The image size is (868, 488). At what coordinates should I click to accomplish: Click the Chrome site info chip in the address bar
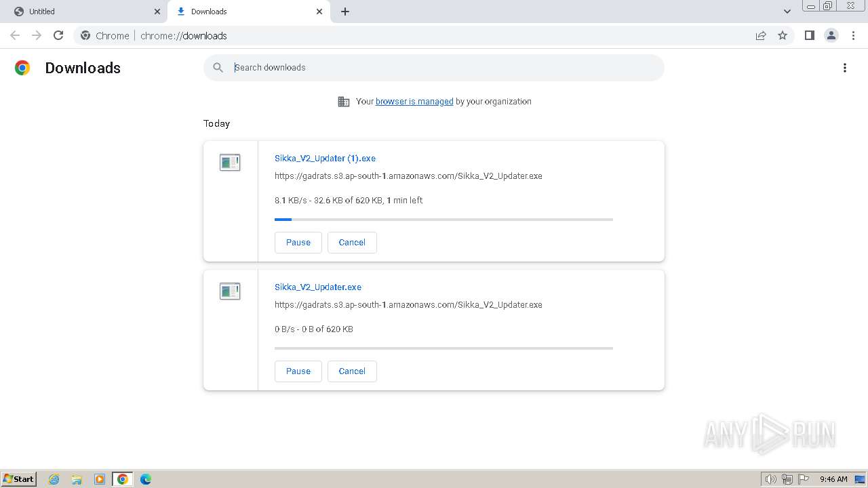pos(105,35)
